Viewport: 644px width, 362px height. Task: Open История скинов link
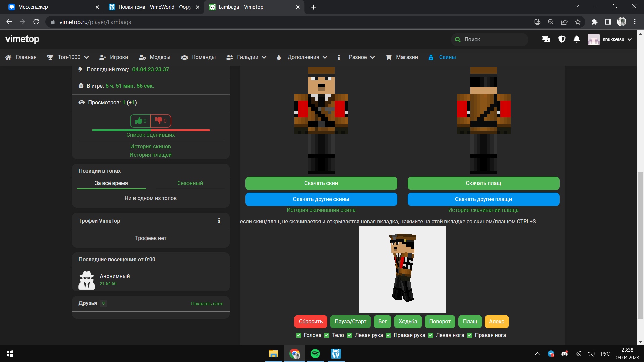coord(151,147)
